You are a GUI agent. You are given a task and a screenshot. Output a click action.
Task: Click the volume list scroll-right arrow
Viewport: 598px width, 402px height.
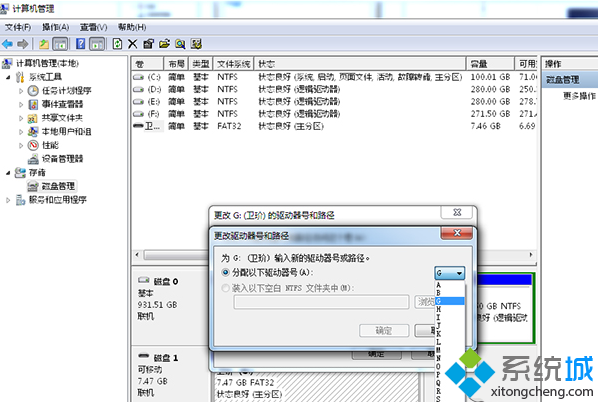[x=530, y=255]
